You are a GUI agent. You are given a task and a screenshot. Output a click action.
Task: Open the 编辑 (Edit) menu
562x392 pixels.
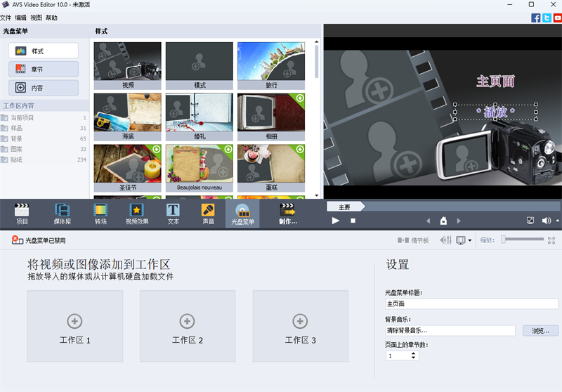(20, 18)
